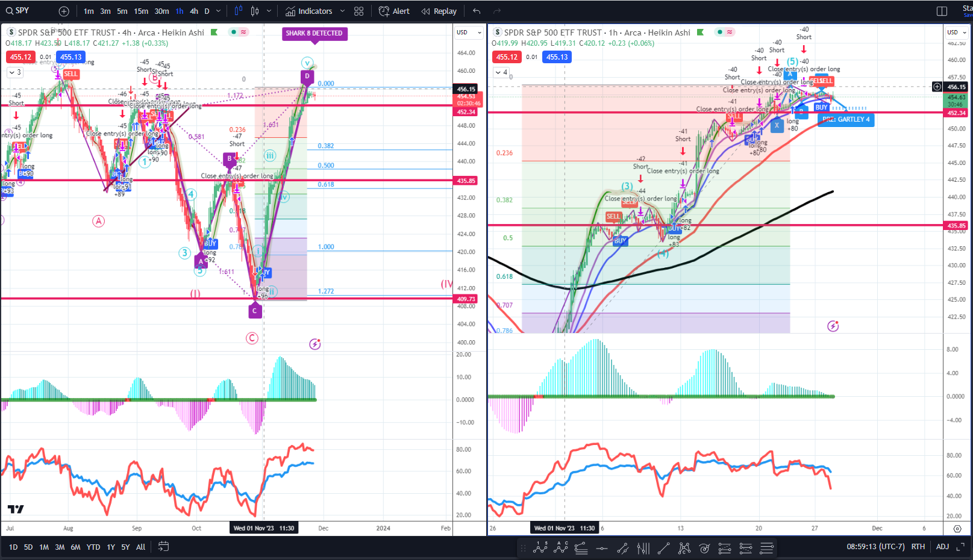
Task: Select the 1D date range
Action: pyautogui.click(x=13, y=547)
